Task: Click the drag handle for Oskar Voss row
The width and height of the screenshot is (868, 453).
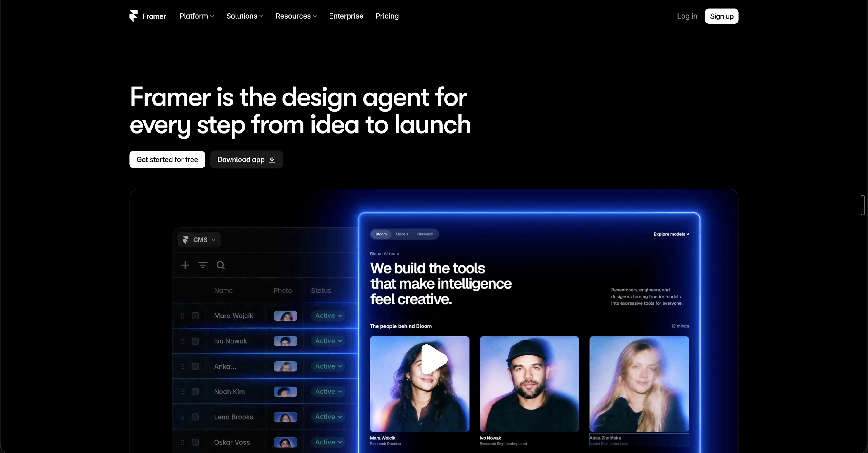Action: tap(182, 442)
